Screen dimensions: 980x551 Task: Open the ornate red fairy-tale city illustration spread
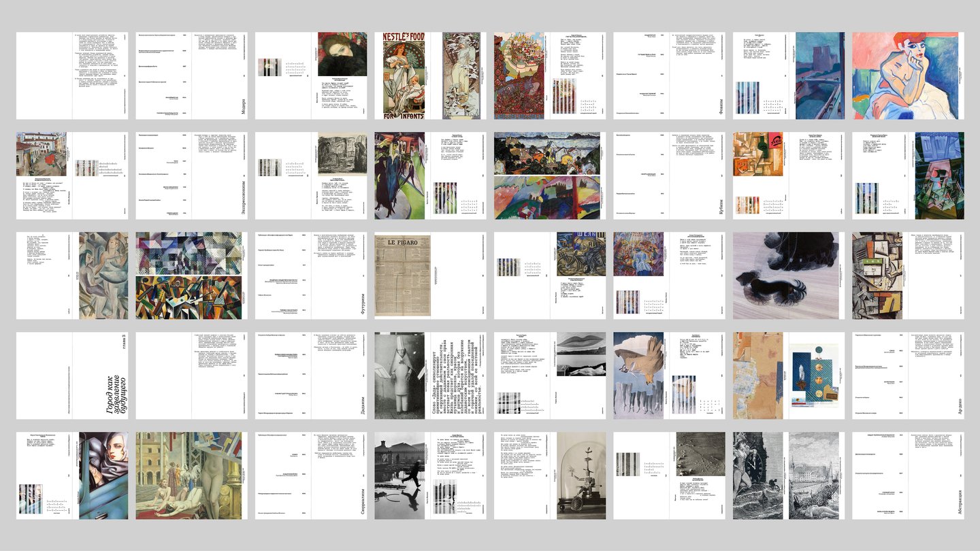point(550,76)
